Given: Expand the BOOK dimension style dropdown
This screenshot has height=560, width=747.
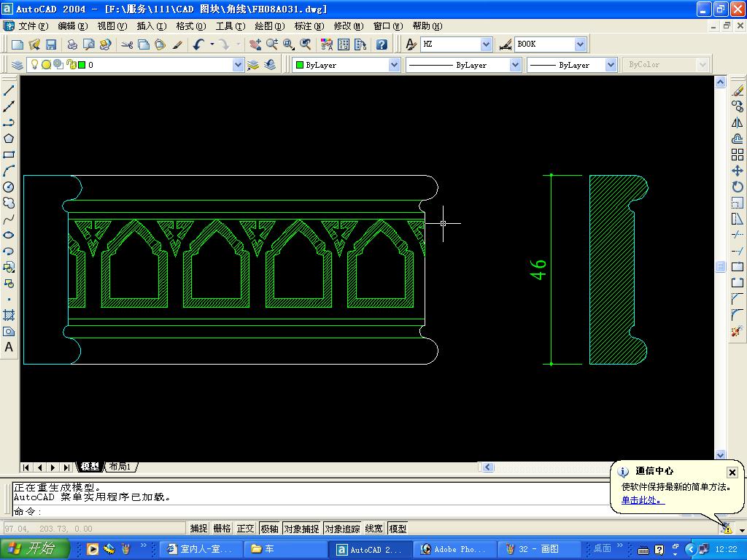Looking at the screenshot, I should click(x=580, y=44).
